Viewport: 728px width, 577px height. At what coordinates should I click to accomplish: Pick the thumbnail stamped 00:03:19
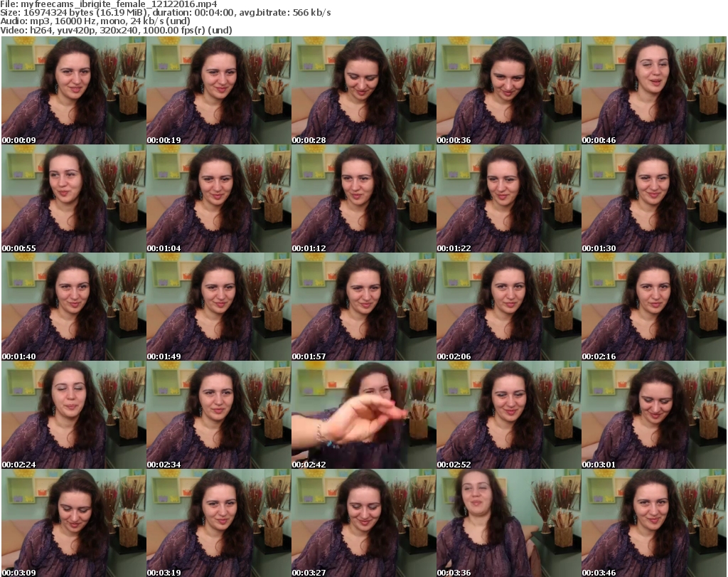219,523
